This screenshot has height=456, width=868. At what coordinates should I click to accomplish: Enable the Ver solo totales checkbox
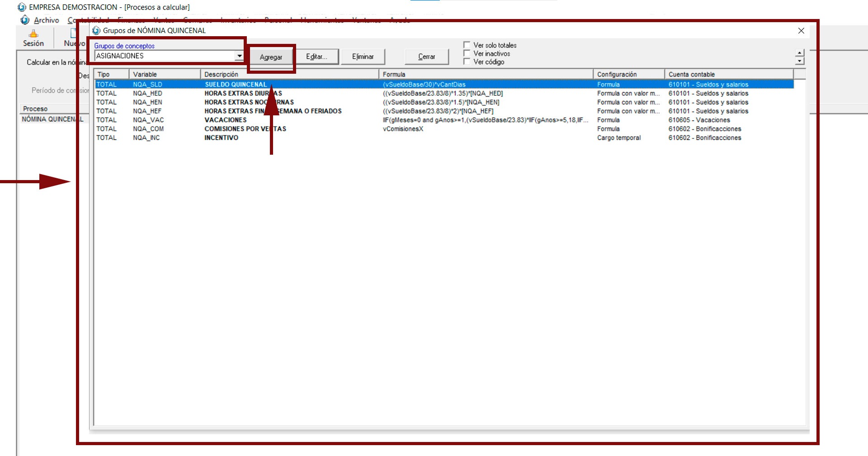(x=467, y=45)
